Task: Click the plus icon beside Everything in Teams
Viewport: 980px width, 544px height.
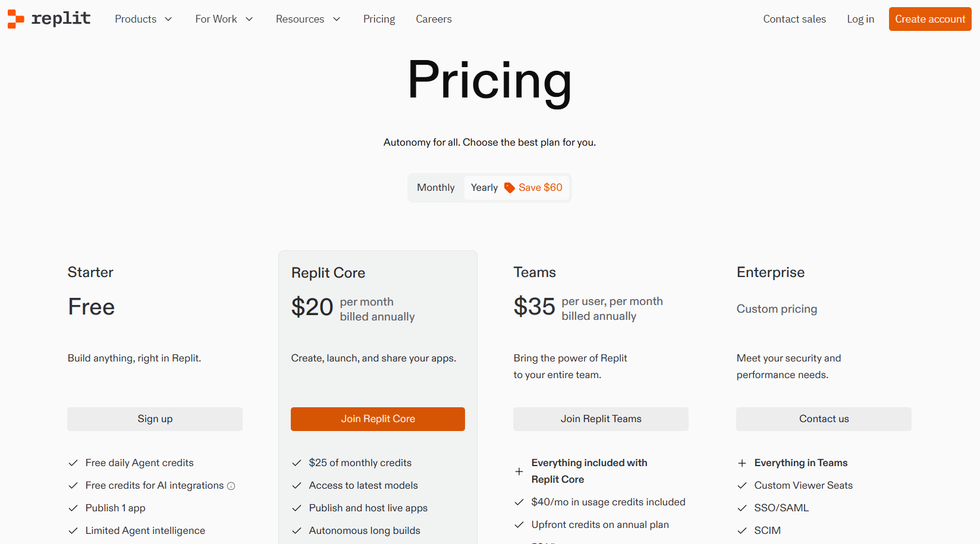Action: (x=742, y=463)
